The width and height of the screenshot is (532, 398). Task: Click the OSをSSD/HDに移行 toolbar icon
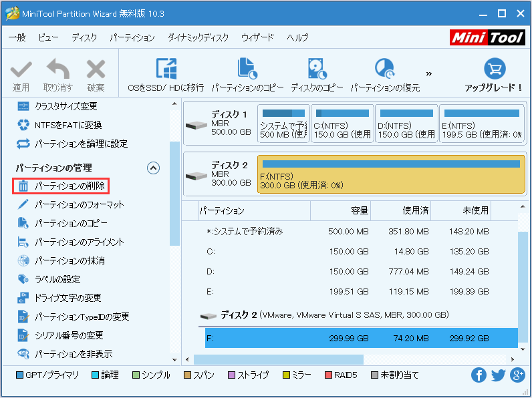(x=166, y=69)
